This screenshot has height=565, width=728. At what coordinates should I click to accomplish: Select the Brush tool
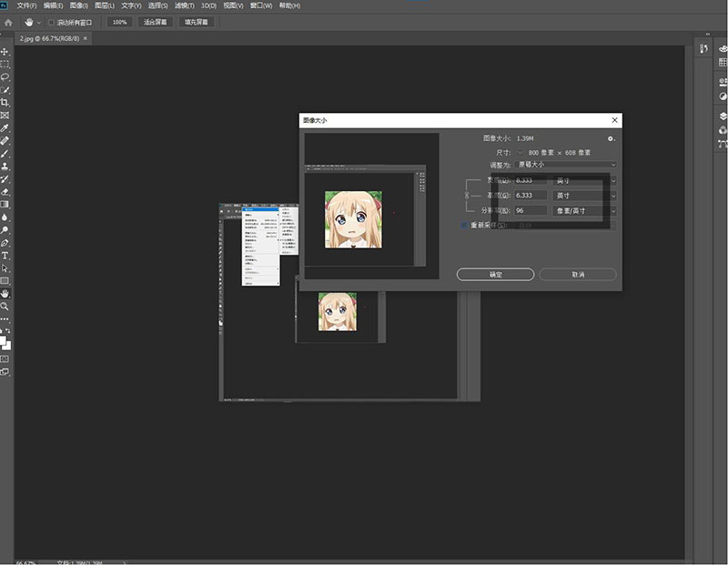pyautogui.click(x=5, y=154)
